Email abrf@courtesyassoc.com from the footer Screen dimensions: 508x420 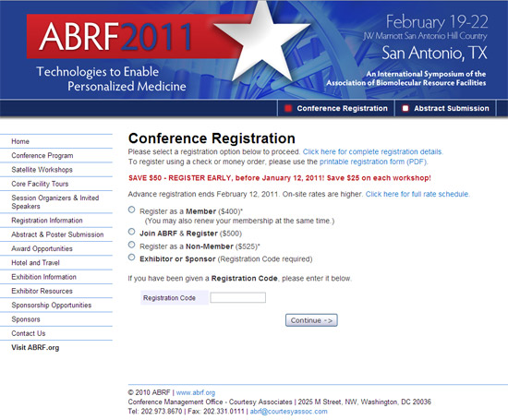(x=289, y=412)
